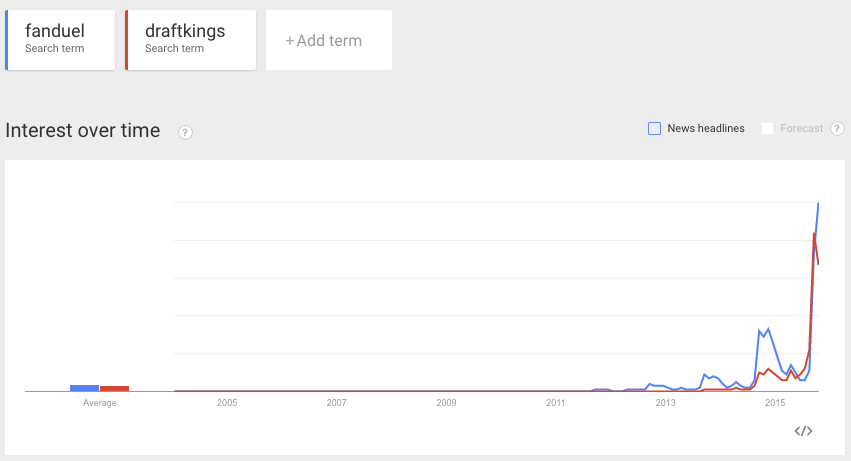Select the 2011 year axis label

pyautogui.click(x=556, y=403)
